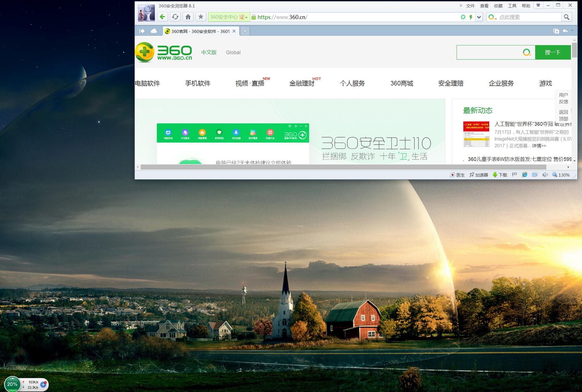Click the webpage search text box
Viewport: 582px width, 392px height.
click(496, 52)
